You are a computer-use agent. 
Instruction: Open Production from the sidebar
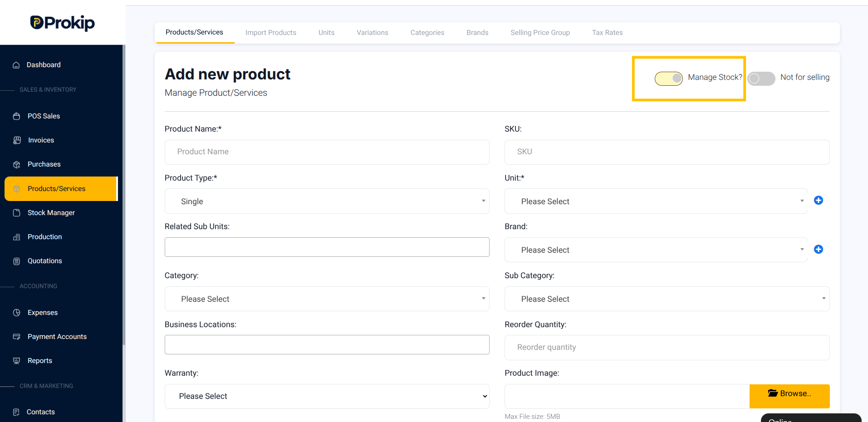click(x=45, y=237)
